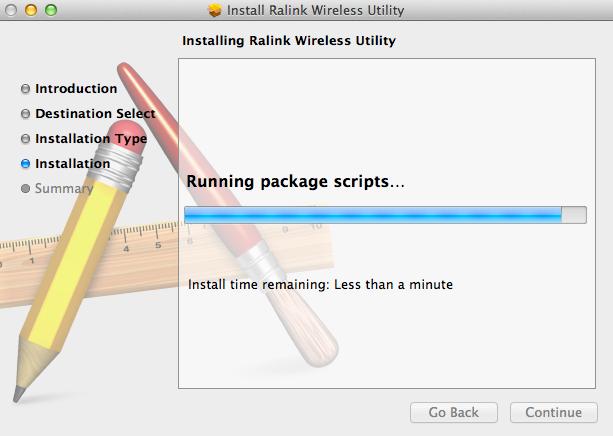Click the Introduction step bullet

[25, 89]
